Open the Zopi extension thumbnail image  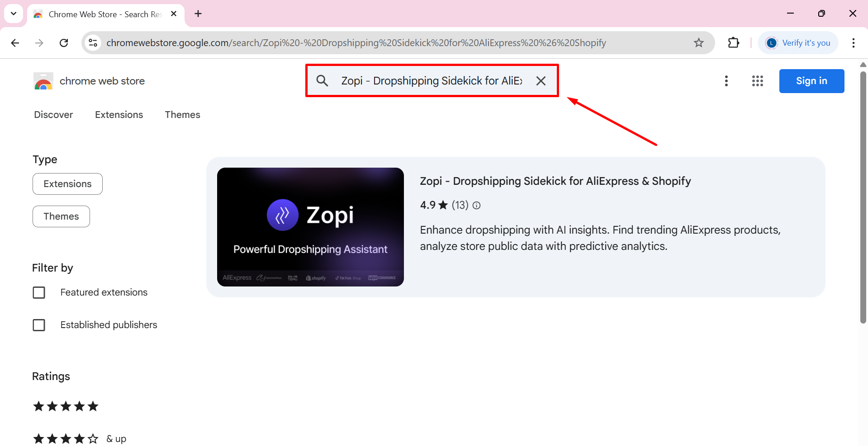pos(310,227)
